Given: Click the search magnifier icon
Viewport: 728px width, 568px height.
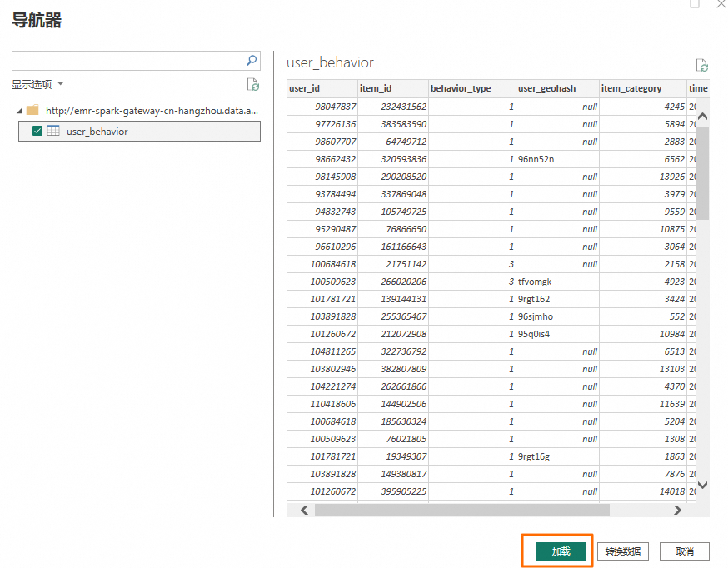Looking at the screenshot, I should click(252, 60).
